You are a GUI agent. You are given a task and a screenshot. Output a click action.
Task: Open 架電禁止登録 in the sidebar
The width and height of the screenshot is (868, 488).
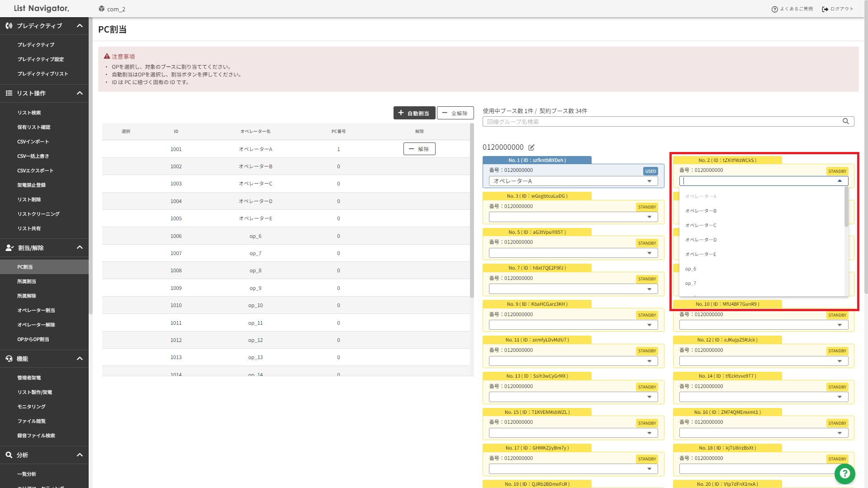coord(44,185)
